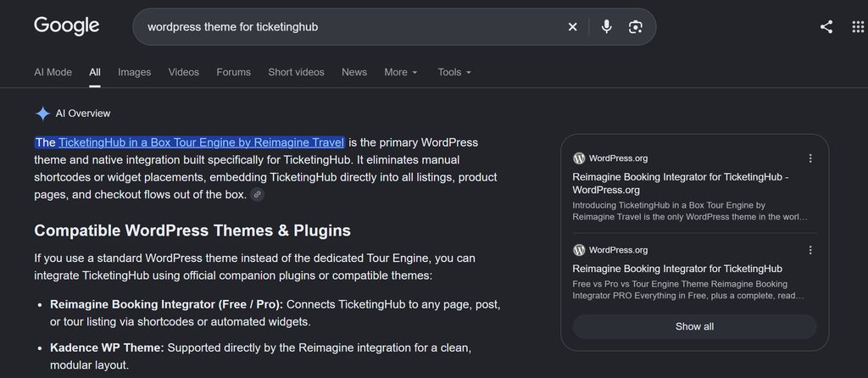The image size is (868, 378).
Task: Click the Show all button
Action: (x=695, y=326)
